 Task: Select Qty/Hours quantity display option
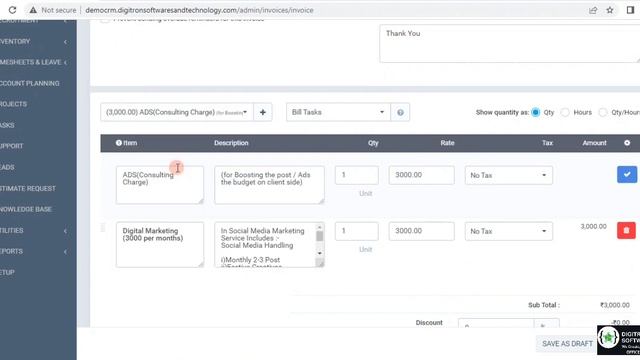tap(603, 112)
